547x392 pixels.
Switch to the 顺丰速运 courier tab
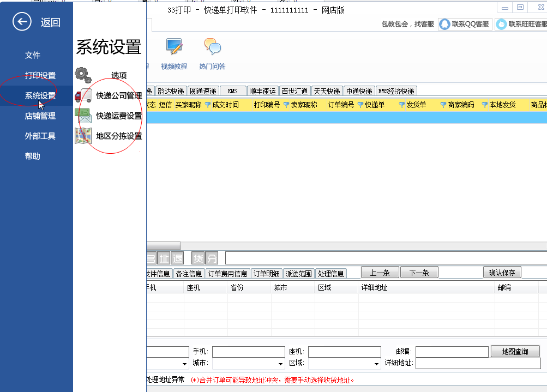click(261, 91)
